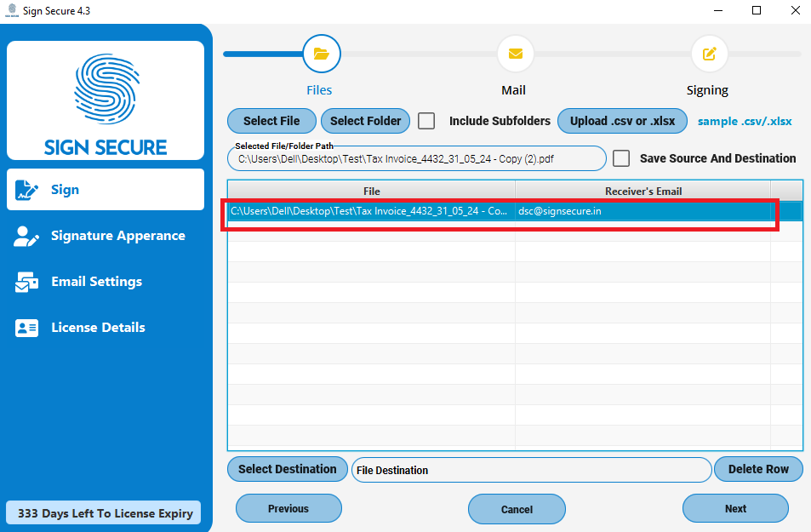Screen dimensions: 811x532
Task: Click the Files folder step icon
Action: click(x=321, y=54)
